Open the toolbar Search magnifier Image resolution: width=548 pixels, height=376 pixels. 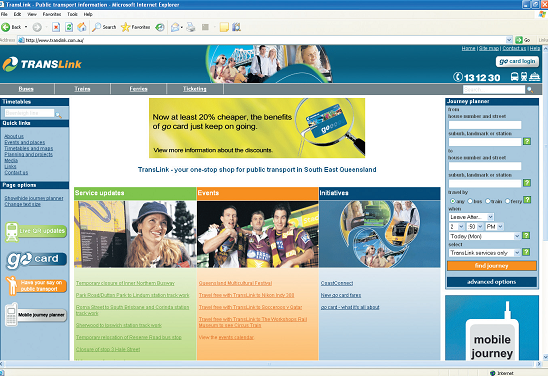[96, 27]
